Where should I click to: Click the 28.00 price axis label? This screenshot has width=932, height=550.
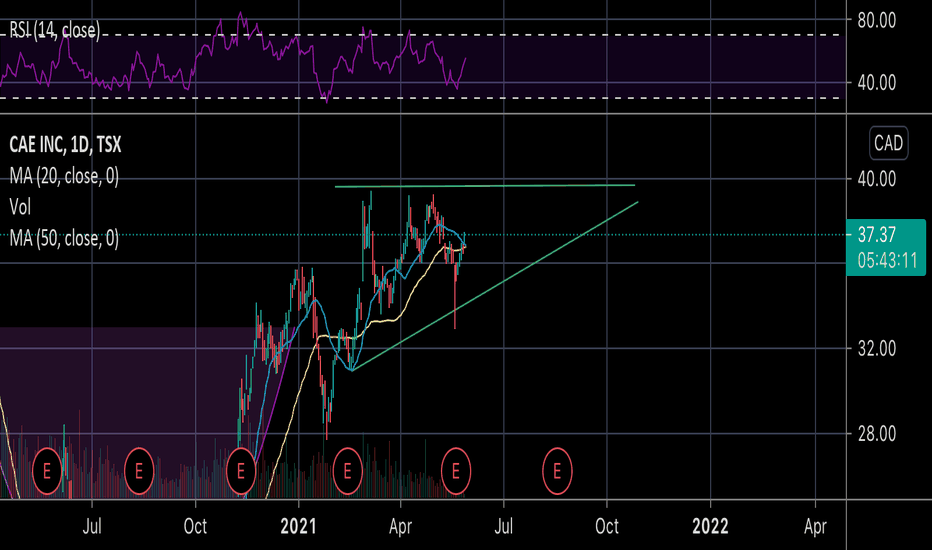[x=877, y=434]
